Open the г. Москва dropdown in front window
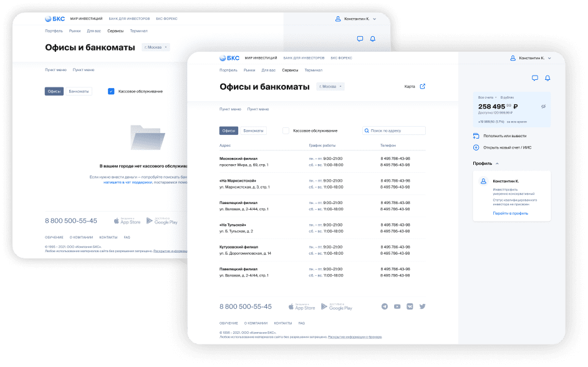Viewport: 588px width, 367px height. coord(330,87)
